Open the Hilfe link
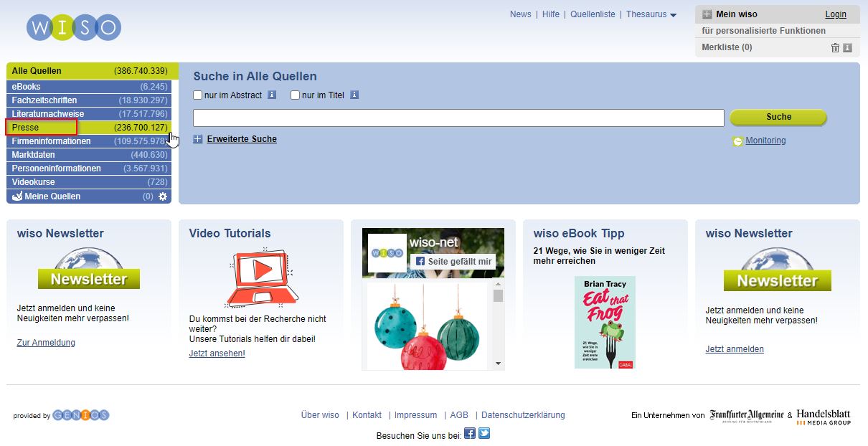 (551, 14)
